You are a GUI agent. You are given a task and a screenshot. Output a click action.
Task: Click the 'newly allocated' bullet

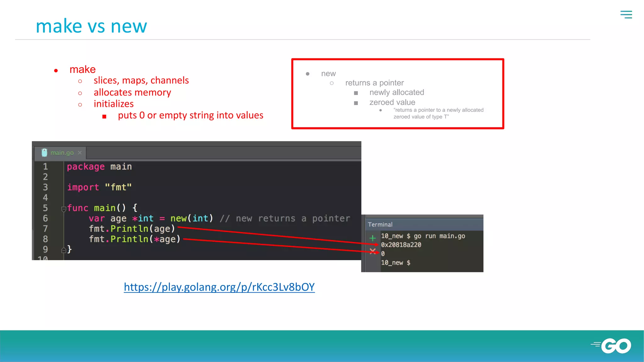(397, 92)
